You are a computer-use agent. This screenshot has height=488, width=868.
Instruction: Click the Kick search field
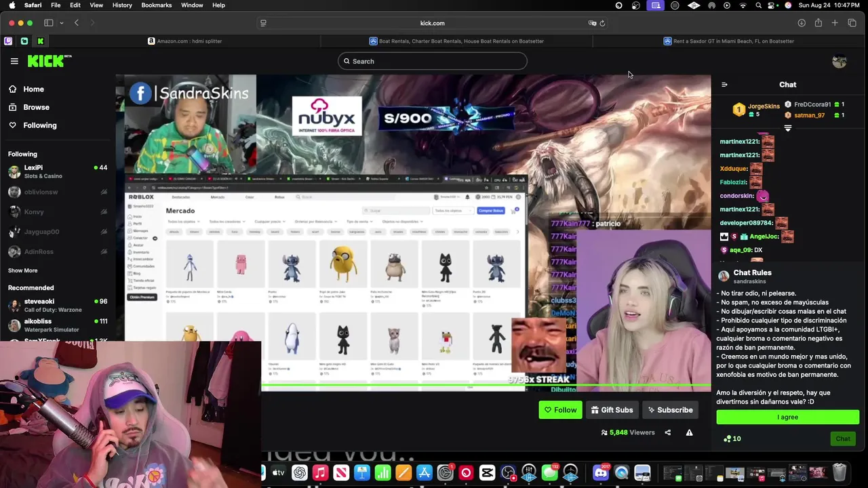coord(433,61)
